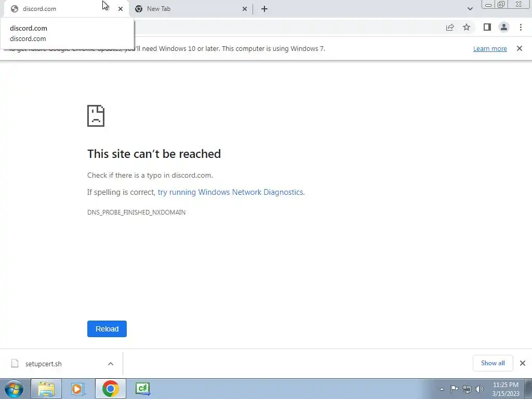Open Chrome three-dot menu
The height and width of the screenshot is (399, 532).
(x=521, y=27)
